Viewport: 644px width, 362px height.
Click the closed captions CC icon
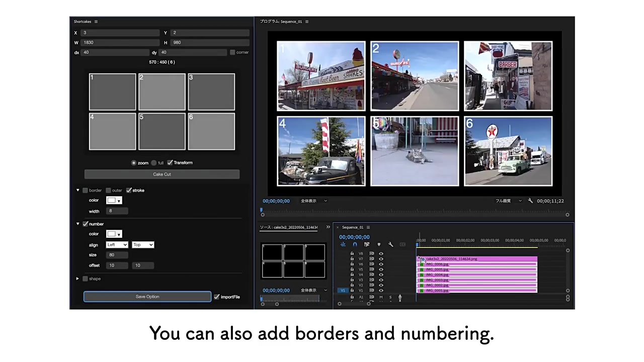403,244
